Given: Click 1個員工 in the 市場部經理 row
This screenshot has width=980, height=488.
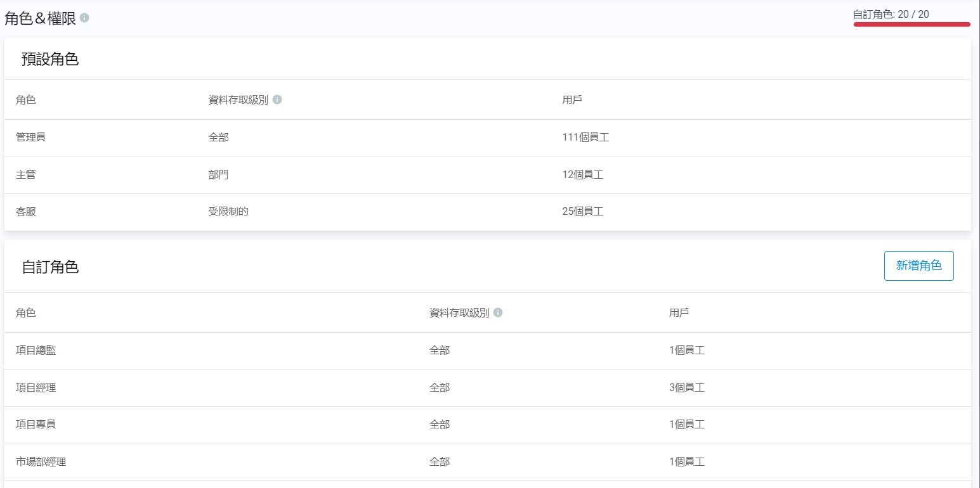Looking at the screenshot, I should (x=687, y=461).
